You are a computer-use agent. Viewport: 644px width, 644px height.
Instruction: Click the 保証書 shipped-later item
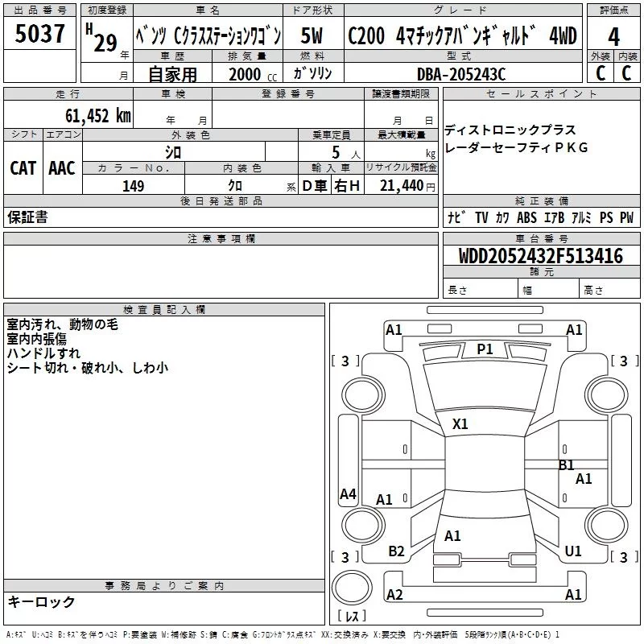(x=27, y=217)
